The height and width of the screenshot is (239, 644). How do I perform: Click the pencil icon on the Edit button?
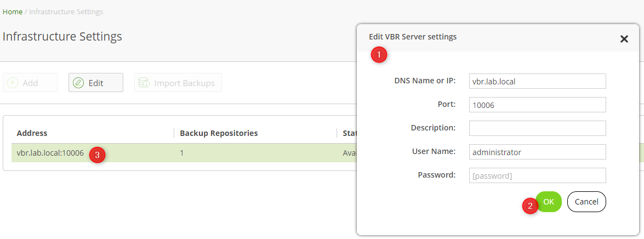tap(78, 83)
